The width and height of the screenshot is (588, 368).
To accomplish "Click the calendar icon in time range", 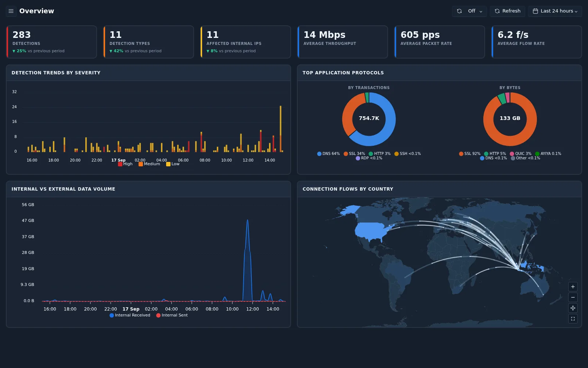I will (535, 11).
